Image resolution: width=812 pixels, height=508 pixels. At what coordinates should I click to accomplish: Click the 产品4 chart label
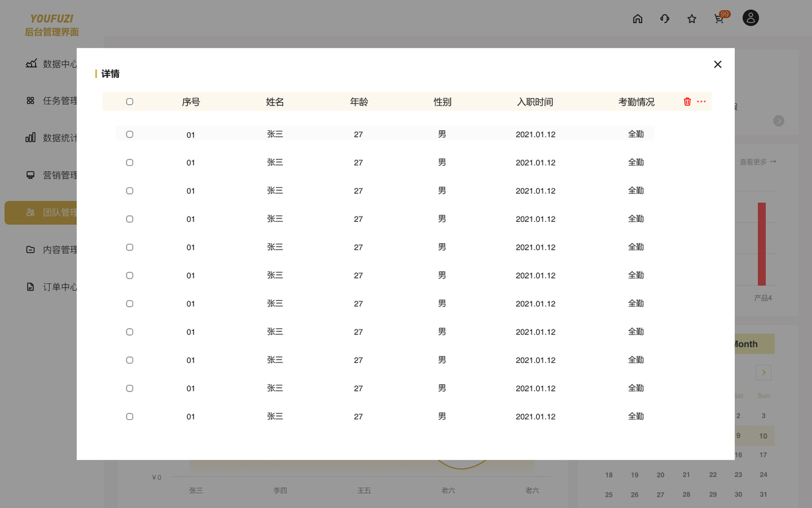click(763, 298)
